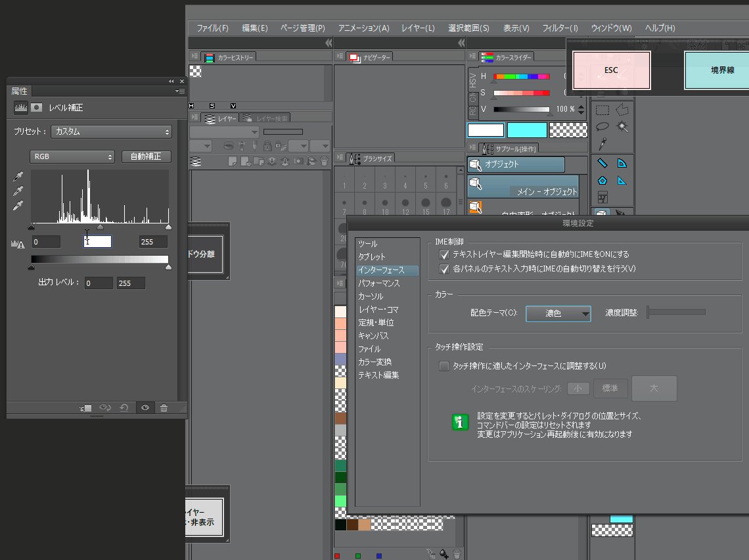Click the 標準 interface scaling button
749x560 pixels.
tap(610, 388)
